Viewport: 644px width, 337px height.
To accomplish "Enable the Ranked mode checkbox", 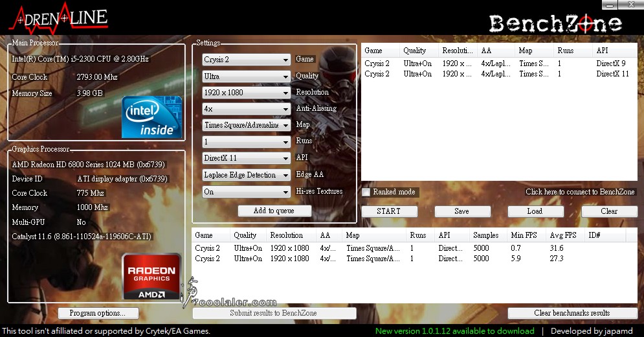I will point(366,192).
